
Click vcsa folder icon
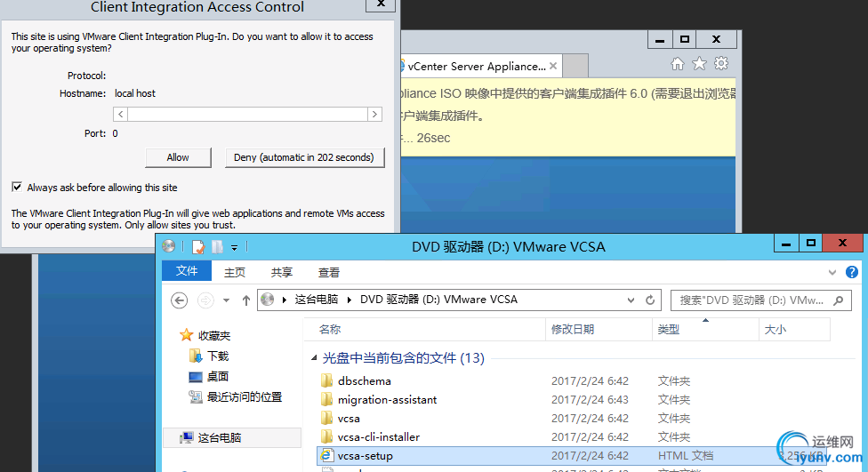click(x=327, y=419)
